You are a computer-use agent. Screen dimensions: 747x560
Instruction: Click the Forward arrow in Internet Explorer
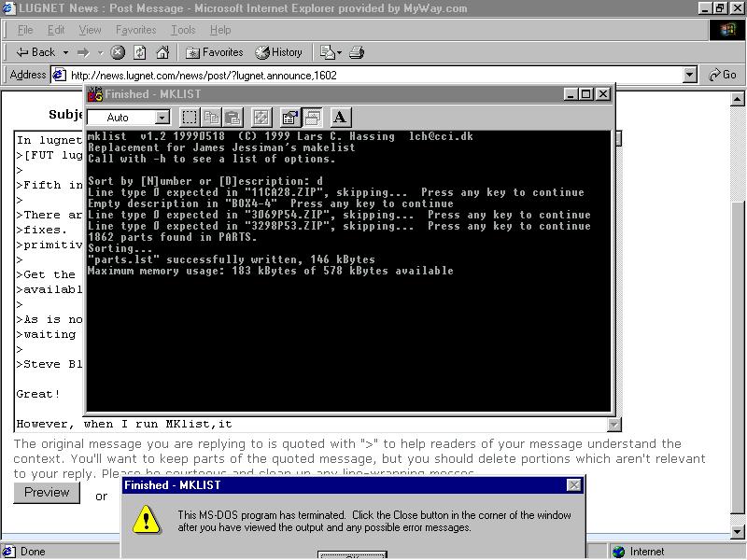pos(83,52)
